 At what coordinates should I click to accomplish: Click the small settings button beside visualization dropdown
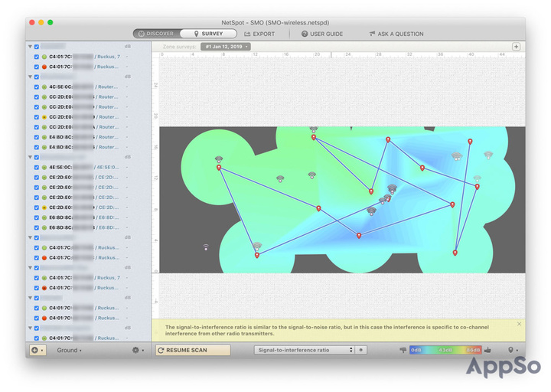[361, 350]
